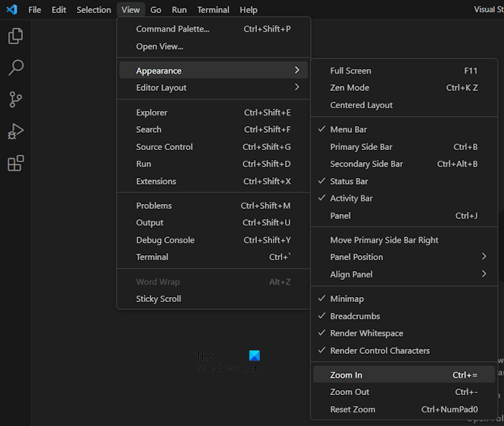
Task: Open the Explorer icon in activity bar
Action: (15, 36)
